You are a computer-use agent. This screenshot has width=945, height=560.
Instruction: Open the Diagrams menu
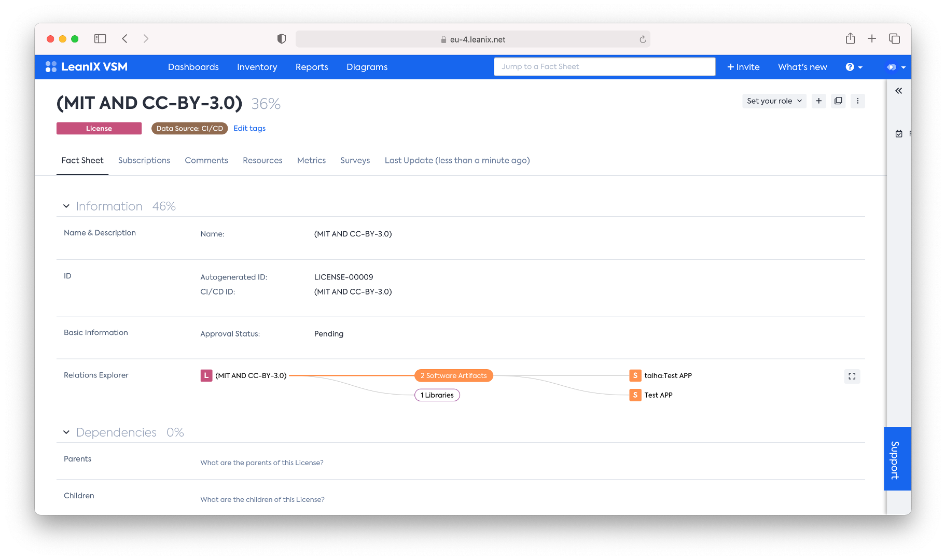(367, 67)
